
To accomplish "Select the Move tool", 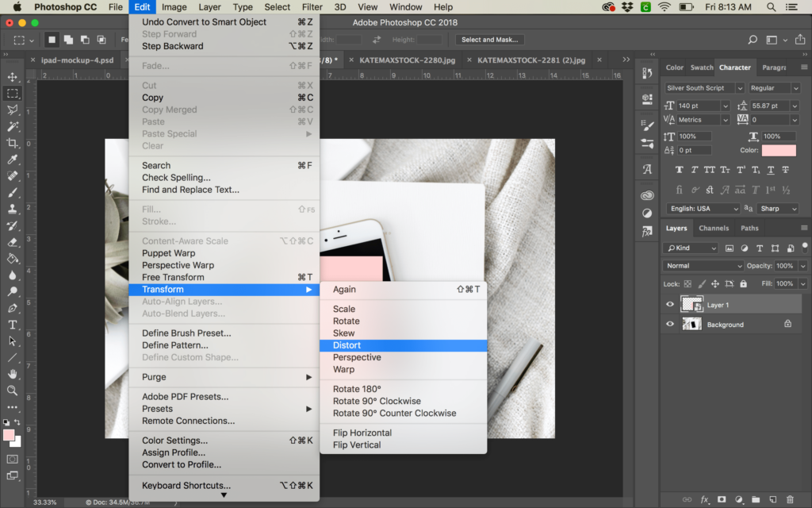I will coord(13,77).
